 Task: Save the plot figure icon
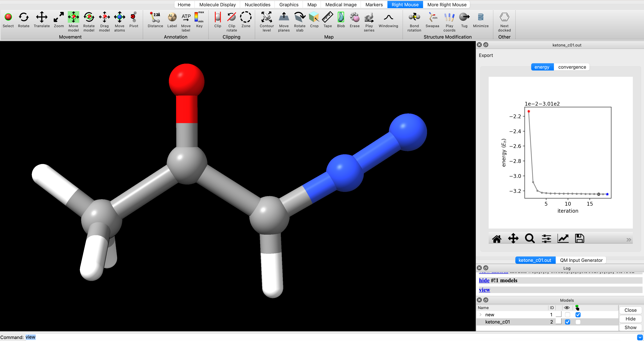579,238
